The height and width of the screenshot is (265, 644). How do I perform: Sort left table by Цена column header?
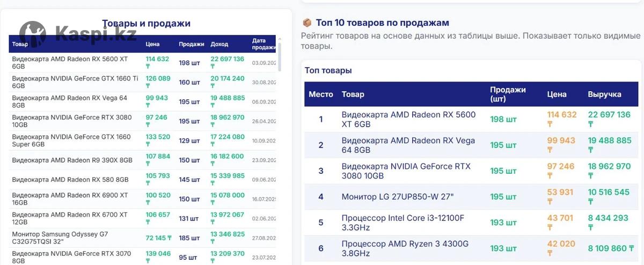[152, 44]
